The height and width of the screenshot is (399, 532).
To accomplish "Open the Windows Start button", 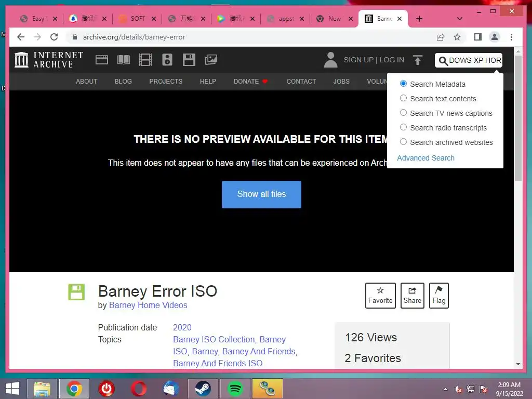I will tap(12, 389).
